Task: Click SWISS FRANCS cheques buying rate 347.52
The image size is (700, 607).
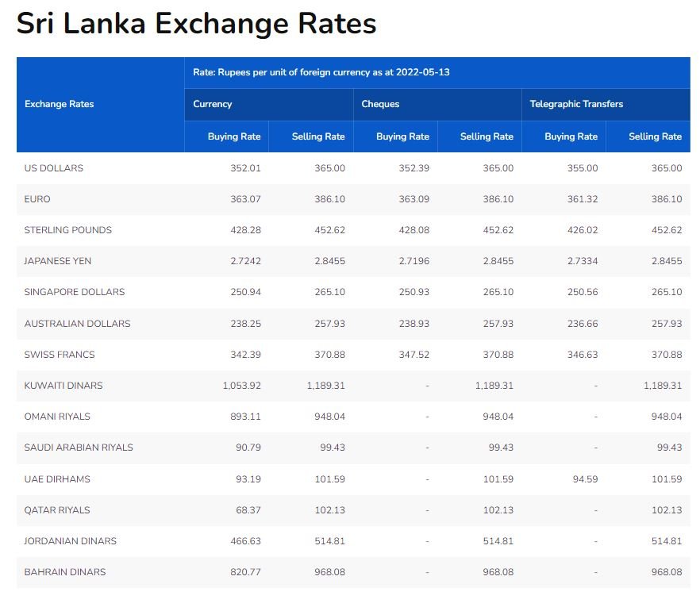Action: tap(413, 355)
